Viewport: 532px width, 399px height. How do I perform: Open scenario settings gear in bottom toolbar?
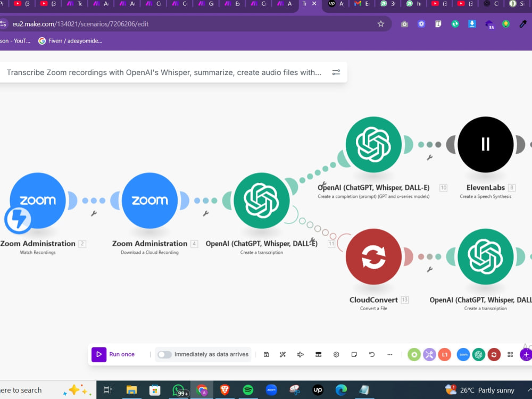(336, 354)
